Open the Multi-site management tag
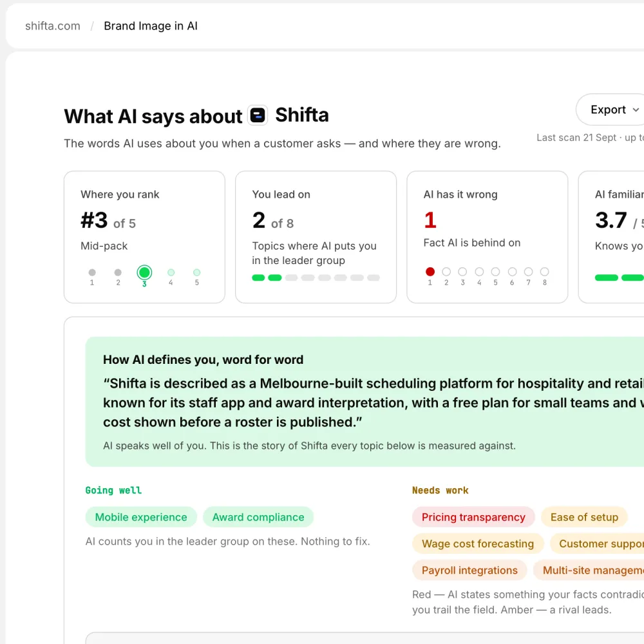 (589, 571)
